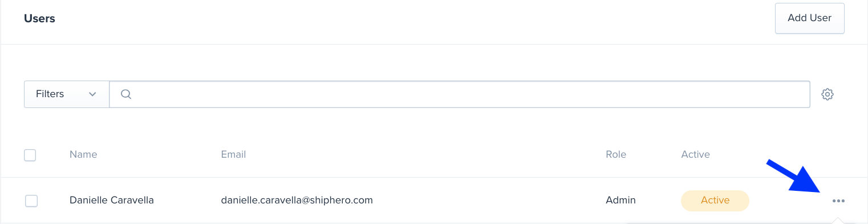Image resolution: width=868 pixels, height=224 pixels.
Task: Tick the select-all checkbox in header row
Action: 30,155
